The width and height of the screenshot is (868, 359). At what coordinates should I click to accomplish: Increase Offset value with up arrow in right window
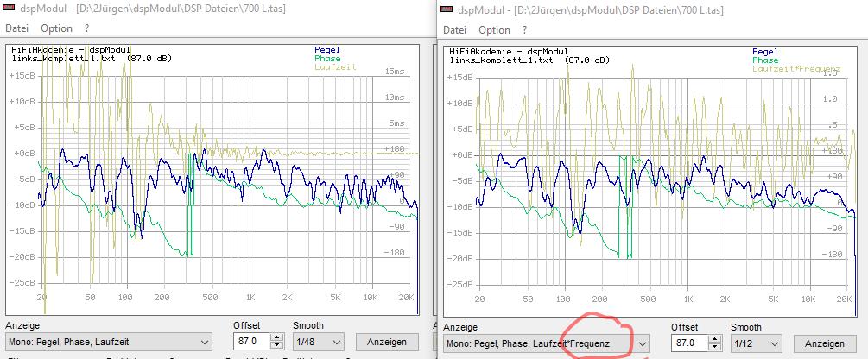(x=714, y=339)
